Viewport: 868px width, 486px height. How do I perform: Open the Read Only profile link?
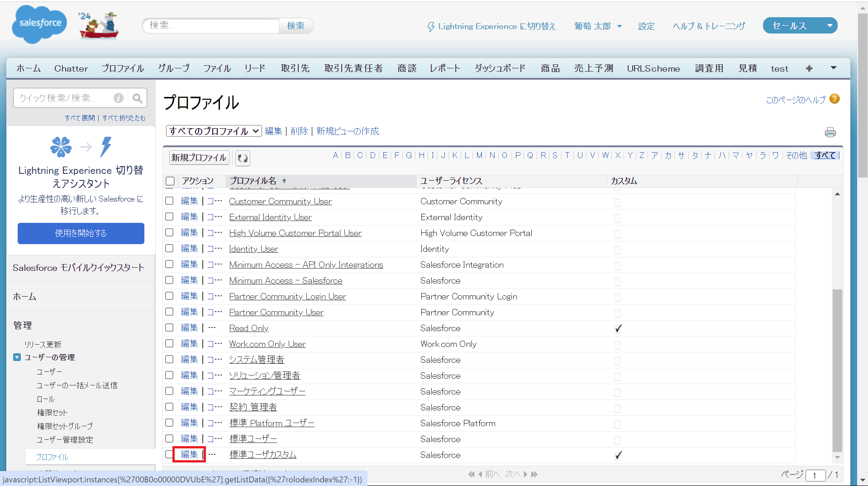point(249,328)
